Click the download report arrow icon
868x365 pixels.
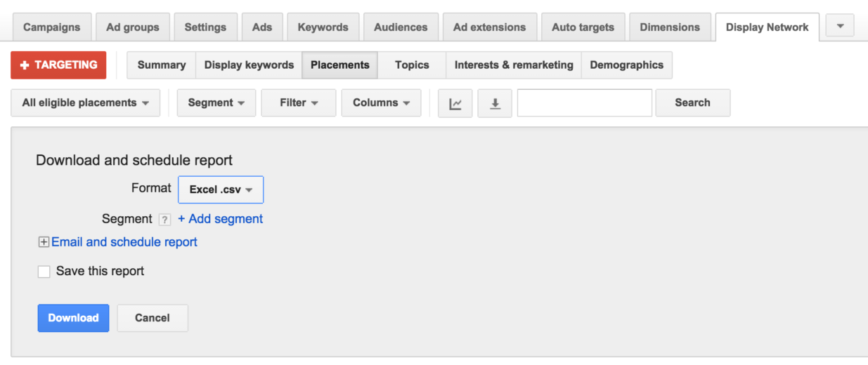click(x=495, y=102)
